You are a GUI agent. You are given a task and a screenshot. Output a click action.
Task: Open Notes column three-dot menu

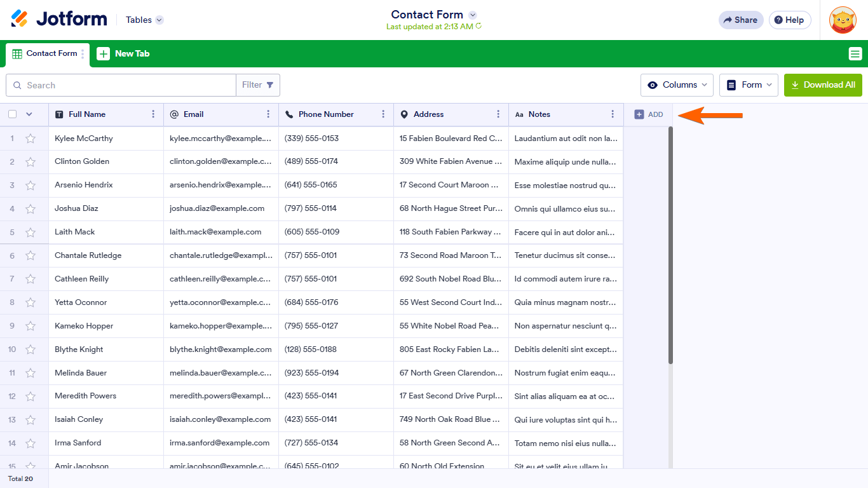click(613, 114)
